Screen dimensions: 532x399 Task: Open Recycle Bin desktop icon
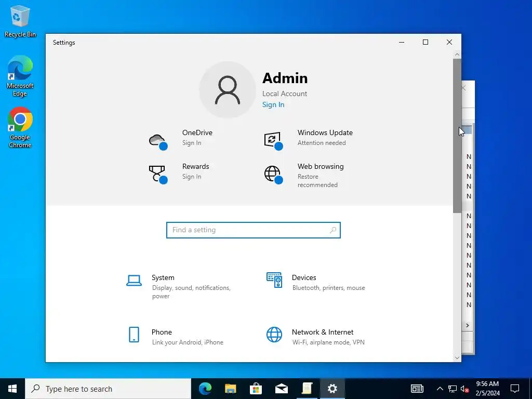click(x=20, y=21)
